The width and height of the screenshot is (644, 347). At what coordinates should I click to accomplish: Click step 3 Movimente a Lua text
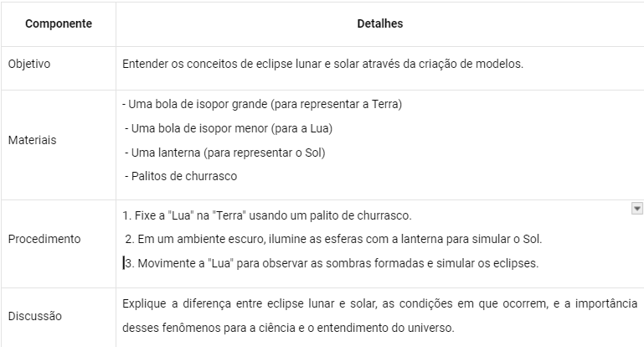tap(332, 263)
